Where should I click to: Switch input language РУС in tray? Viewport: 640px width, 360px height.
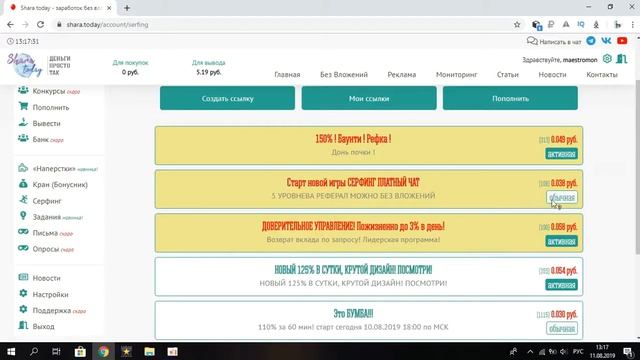(x=578, y=351)
